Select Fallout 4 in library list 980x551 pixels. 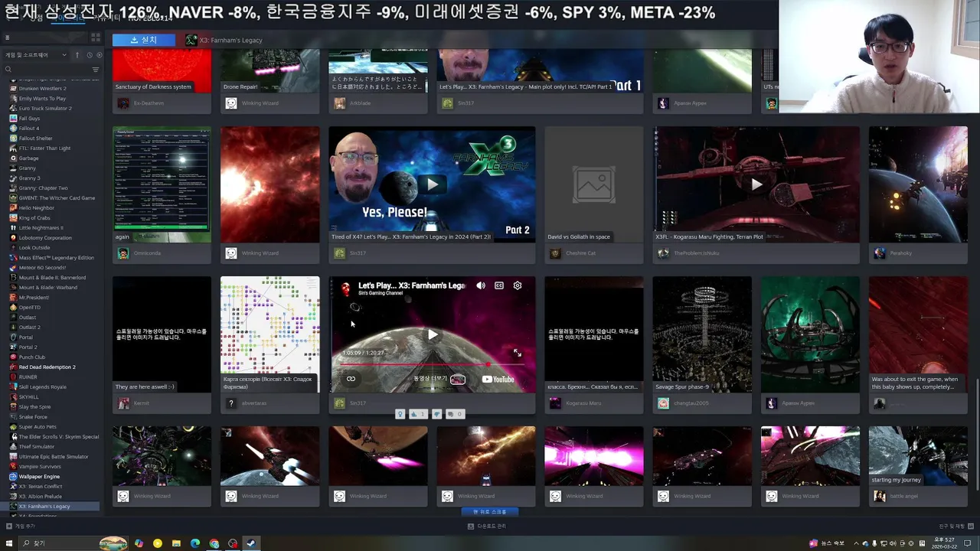point(29,129)
